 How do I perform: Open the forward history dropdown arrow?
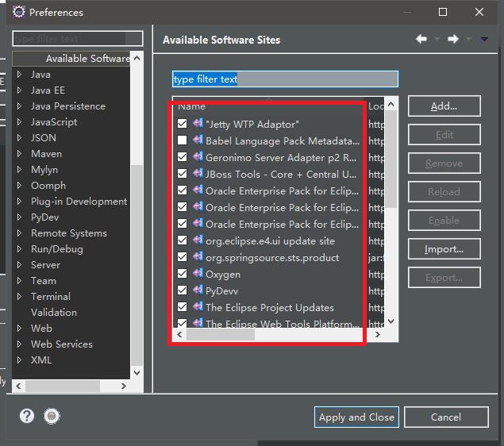(x=468, y=39)
